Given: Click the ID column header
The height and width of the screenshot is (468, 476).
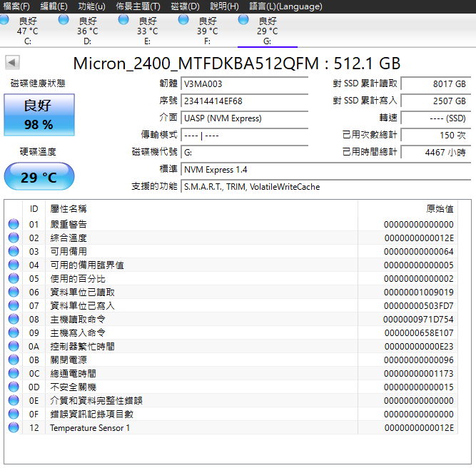Looking at the screenshot, I should coord(34,209).
